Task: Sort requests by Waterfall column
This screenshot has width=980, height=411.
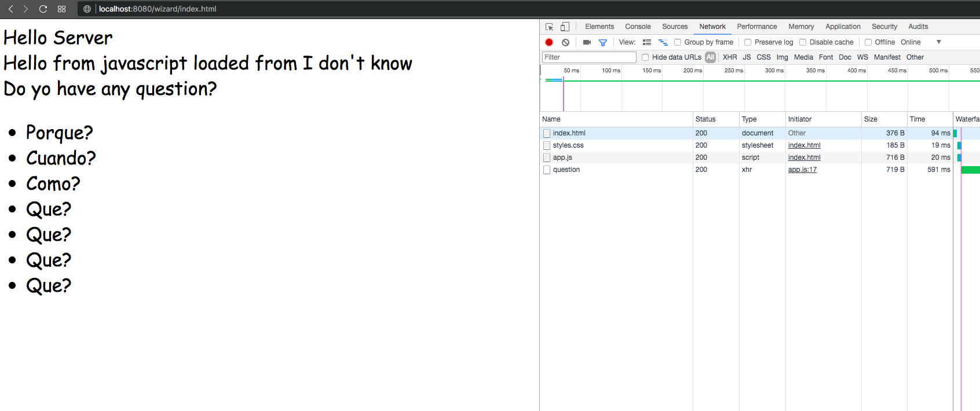Action: coord(967,119)
